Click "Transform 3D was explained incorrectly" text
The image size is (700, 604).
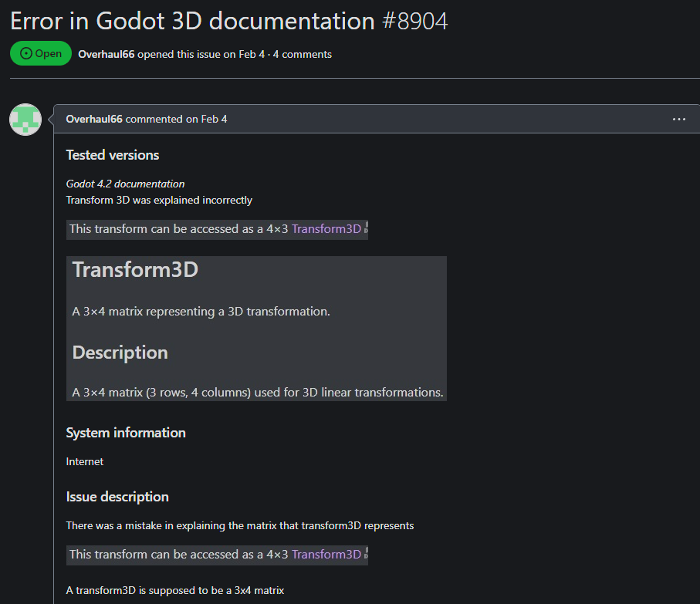pyautogui.click(x=159, y=201)
